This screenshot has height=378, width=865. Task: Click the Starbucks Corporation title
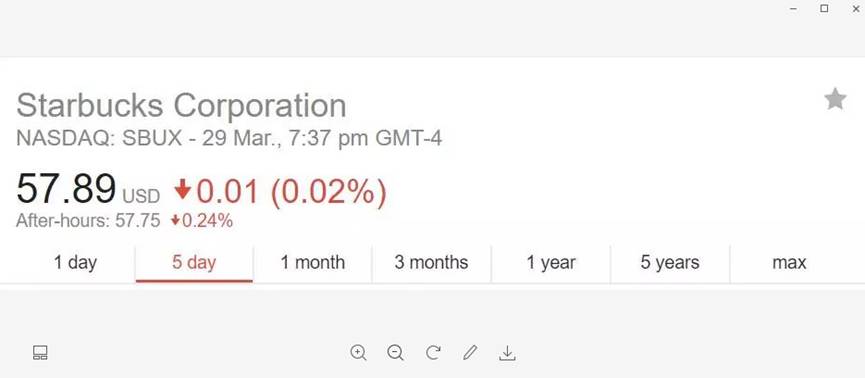click(x=181, y=105)
